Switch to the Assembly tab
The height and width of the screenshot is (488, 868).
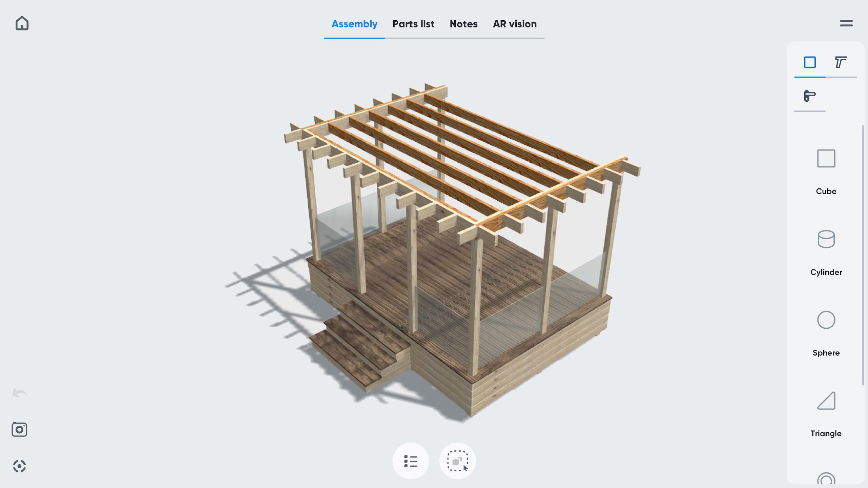[x=354, y=24]
